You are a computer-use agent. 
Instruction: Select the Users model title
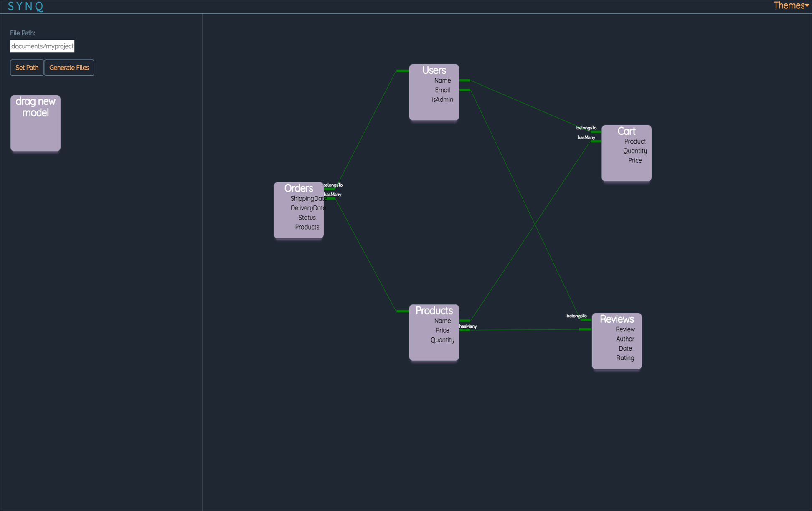434,71
